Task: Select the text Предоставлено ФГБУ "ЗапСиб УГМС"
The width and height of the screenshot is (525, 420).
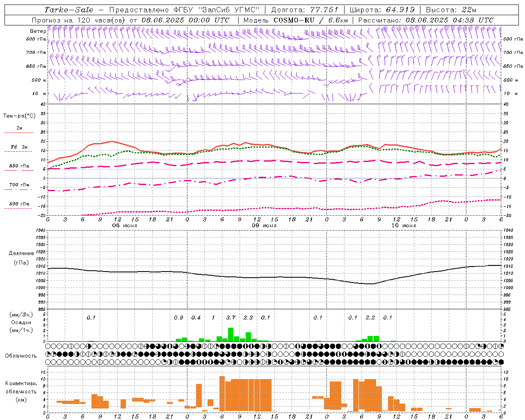Action: [185, 10]
